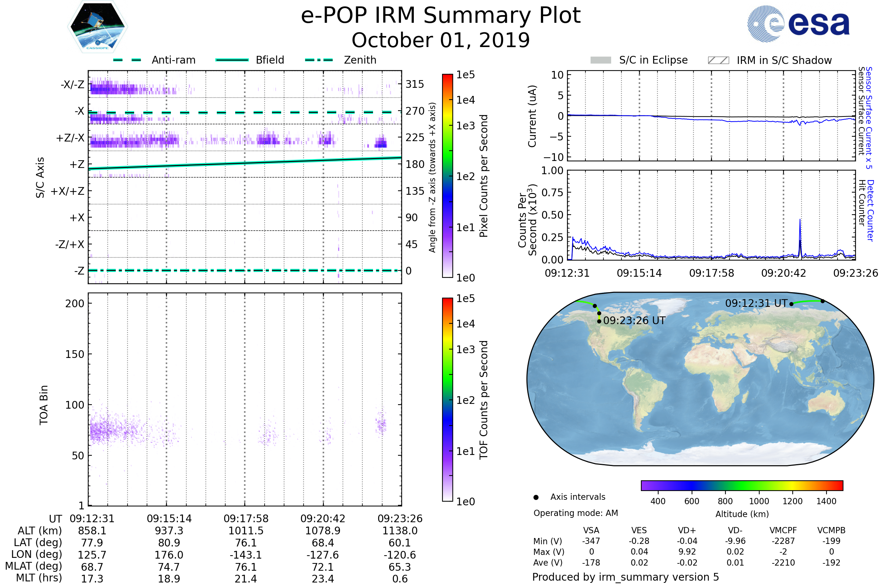Click the Detect Counter spike peak
This screenshot has width=882, height=588.
tap(800, 220)
